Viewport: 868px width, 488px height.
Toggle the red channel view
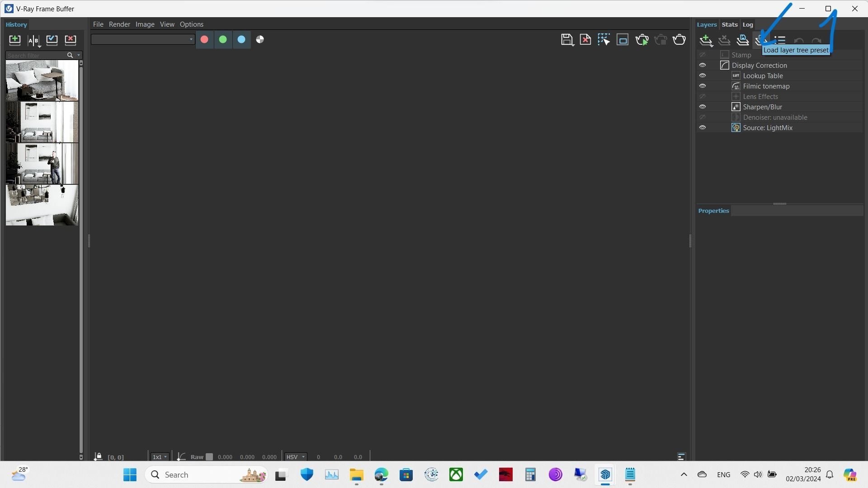[x=204, y=40]
